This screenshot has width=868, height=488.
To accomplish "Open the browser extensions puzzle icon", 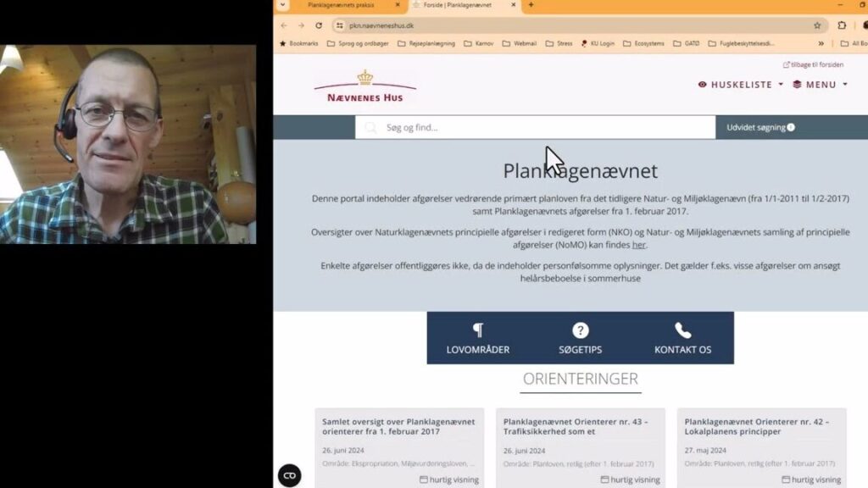I will [842, 25].
